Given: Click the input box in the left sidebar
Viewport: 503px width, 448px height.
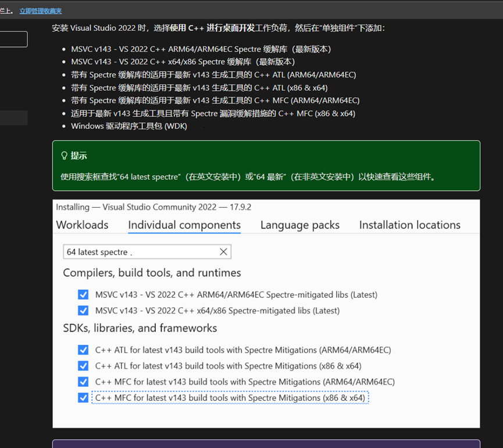Looking at the screenshot, I should coord(13,39).
